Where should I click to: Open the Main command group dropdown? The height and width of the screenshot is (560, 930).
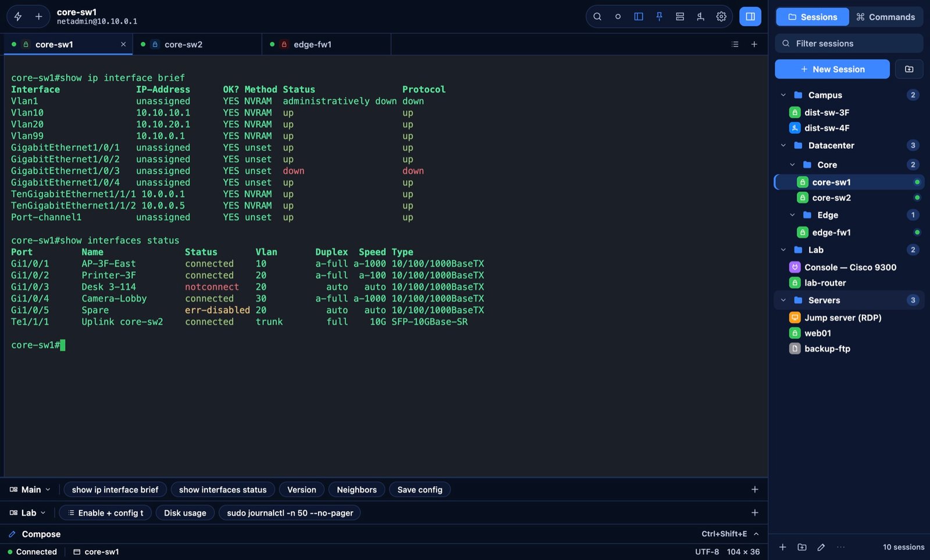coord(30,490)
